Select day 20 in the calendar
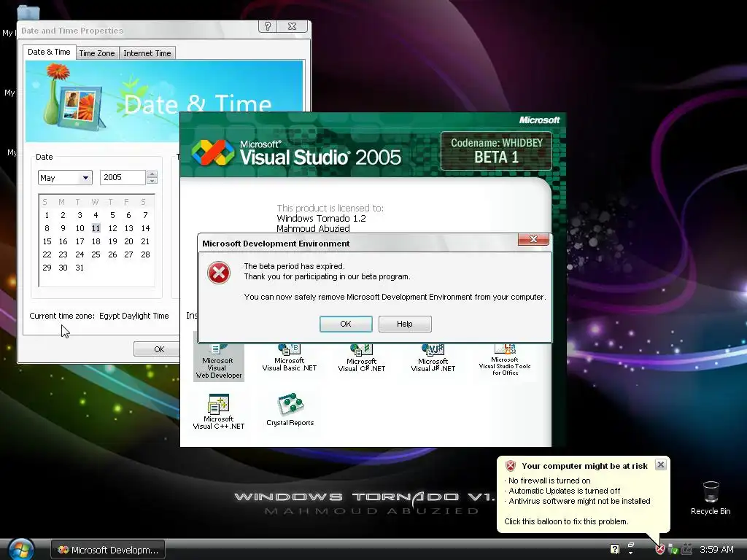This screenshot has height=560, width=747. [x=128, y=241]
